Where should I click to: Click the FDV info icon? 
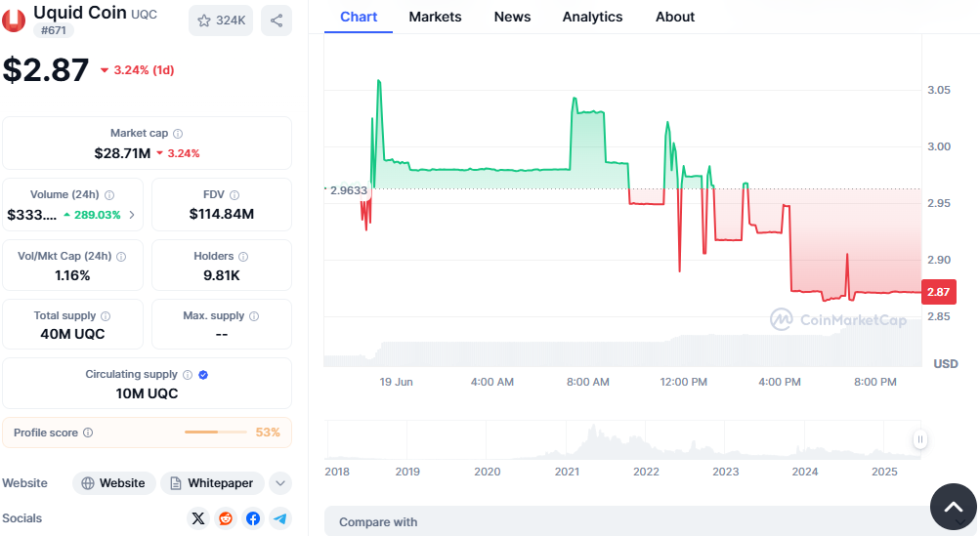coord(234,195)
